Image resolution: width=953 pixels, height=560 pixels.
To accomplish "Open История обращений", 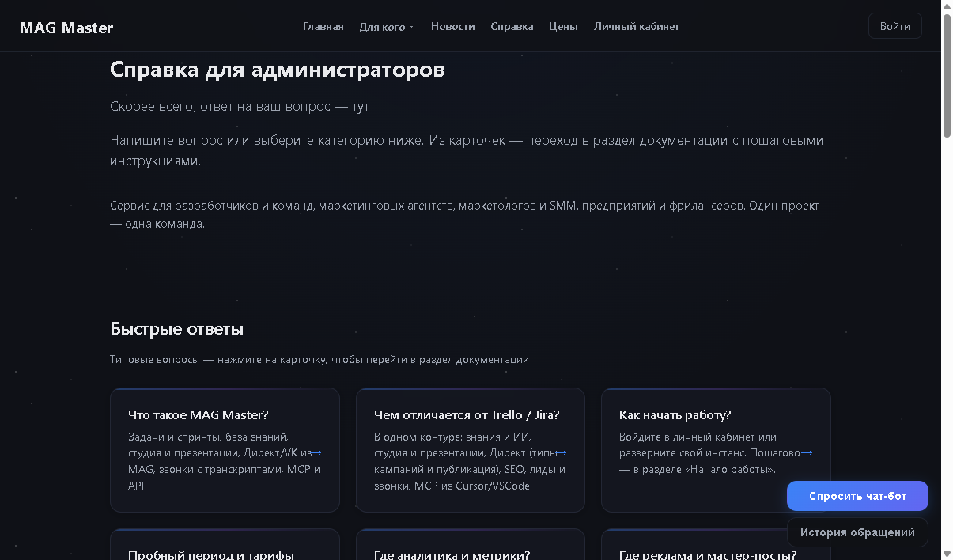I will [857, 532].
